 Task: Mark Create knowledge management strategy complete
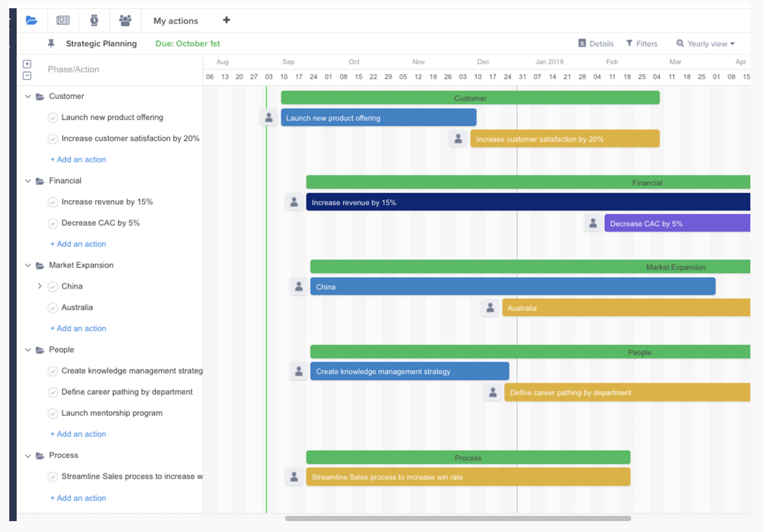[x=53, y=371]
